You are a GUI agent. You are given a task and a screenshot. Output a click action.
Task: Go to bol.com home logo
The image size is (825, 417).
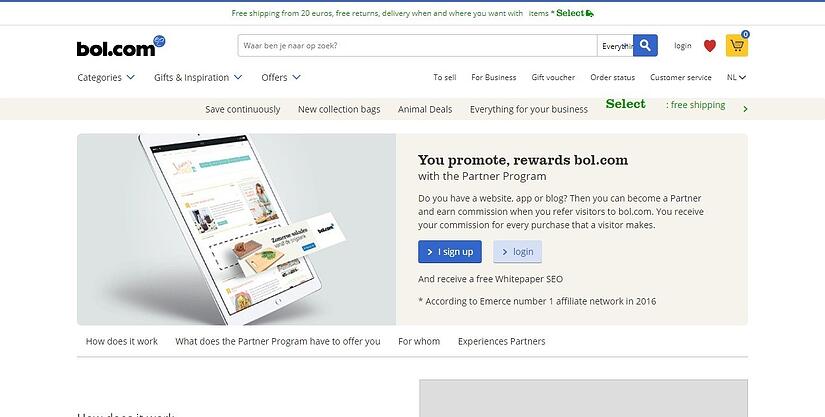[x=120, y=46]
